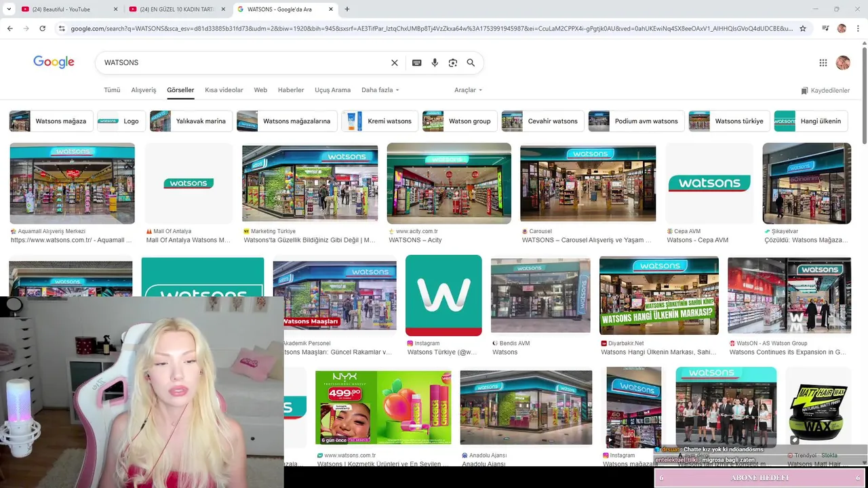This screenshot has height=488, width=868.
Task: Open Instagram Watsons Türkiye W logo image
Action: [x=443, y=296]
